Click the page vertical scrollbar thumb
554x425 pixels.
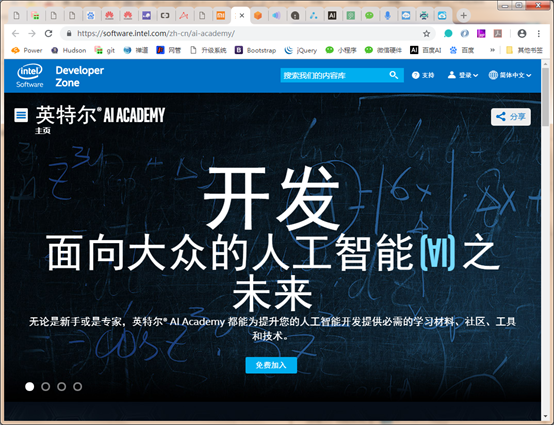pos(546,97)
